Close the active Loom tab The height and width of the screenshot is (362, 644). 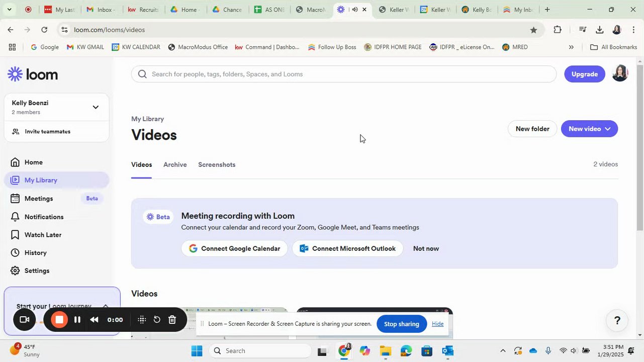pyautogui.click(x=364, y=10)
